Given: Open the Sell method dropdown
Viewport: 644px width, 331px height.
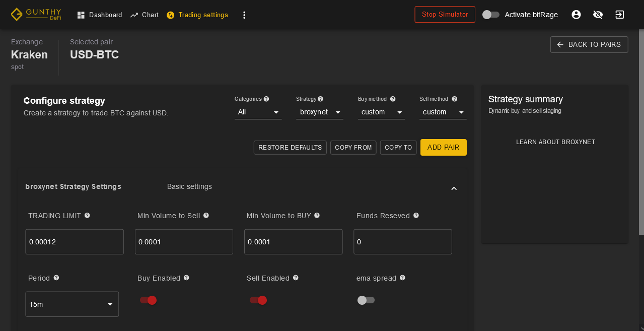Looking at the screenshot, I should pyautogui.click(x=443, y=112).
